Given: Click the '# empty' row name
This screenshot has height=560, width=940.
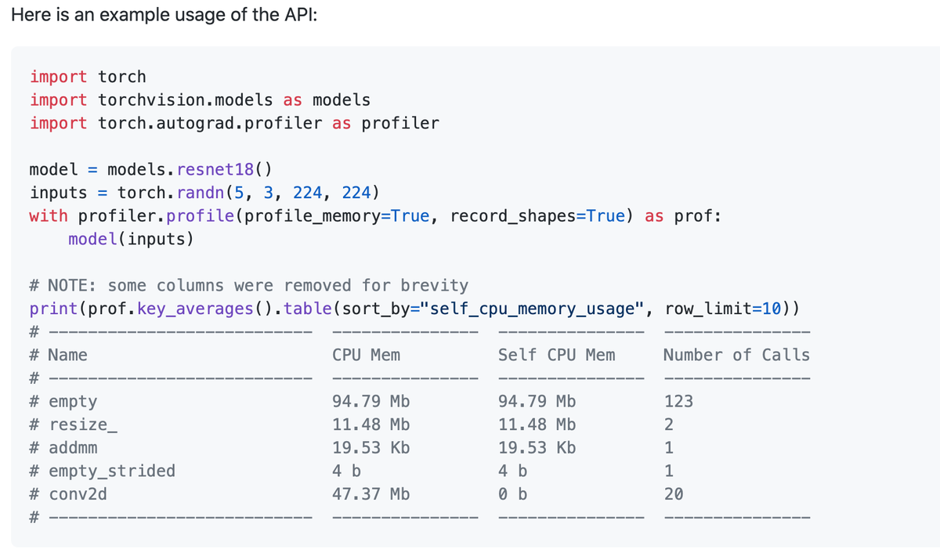Looking at the screenshot, I should point(63,401).
